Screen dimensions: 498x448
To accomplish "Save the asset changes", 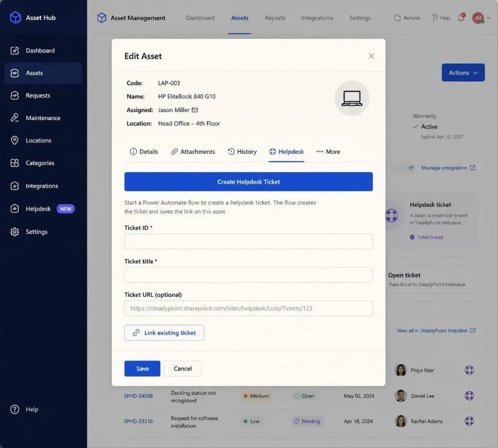I will [142, 369].
